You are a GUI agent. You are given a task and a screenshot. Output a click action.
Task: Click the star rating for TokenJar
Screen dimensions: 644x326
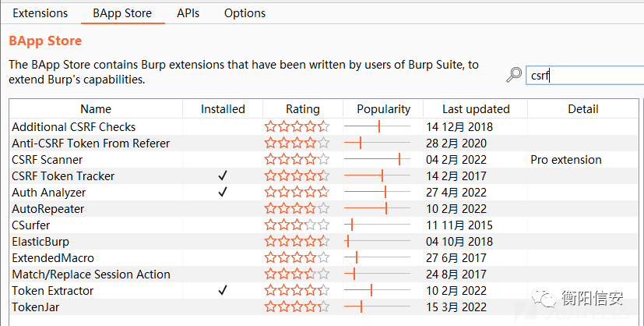pos(297,307)
